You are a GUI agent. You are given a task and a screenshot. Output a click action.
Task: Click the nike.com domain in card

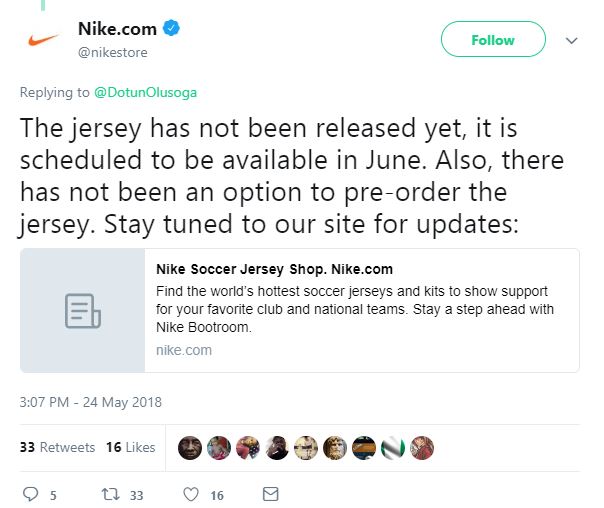point(184,350)
